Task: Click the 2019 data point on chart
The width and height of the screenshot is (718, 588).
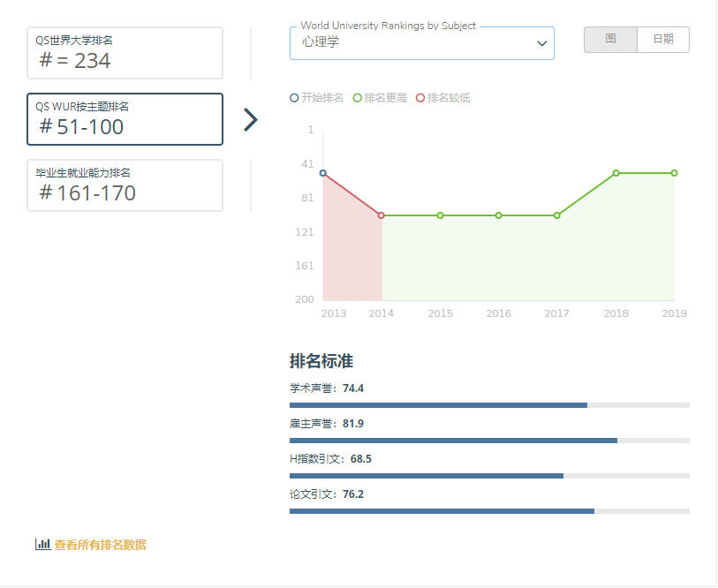Action: click(674, 173)
